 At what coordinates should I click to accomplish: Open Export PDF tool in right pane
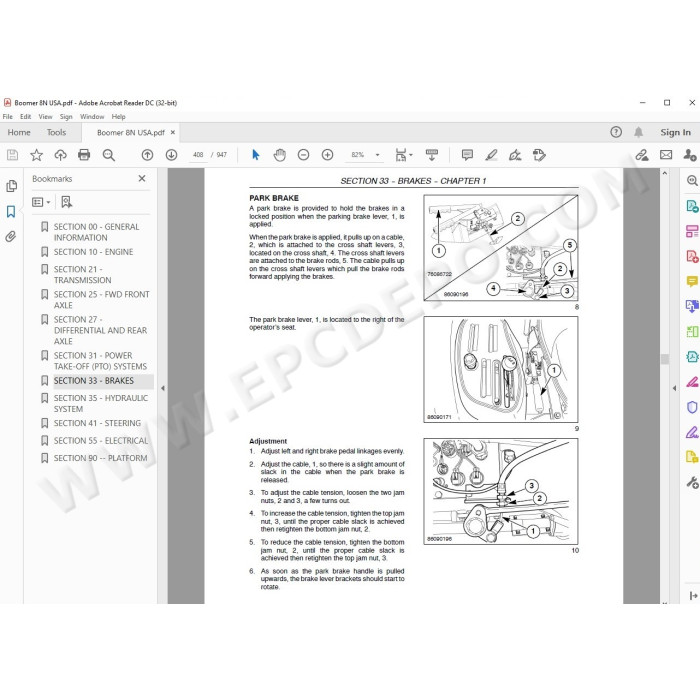[x=692, y=206]
